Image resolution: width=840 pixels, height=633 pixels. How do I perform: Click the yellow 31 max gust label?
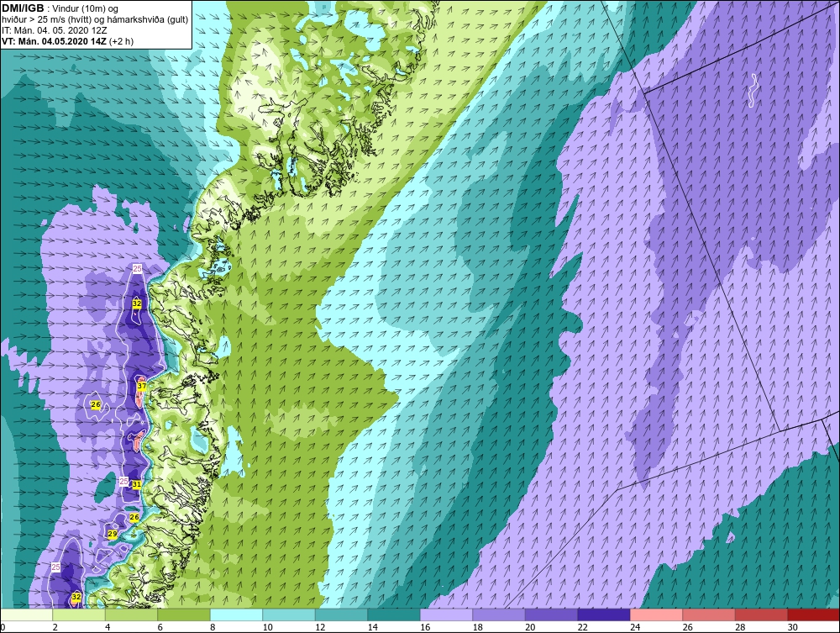pyautogui.click(x=137, y=484)
